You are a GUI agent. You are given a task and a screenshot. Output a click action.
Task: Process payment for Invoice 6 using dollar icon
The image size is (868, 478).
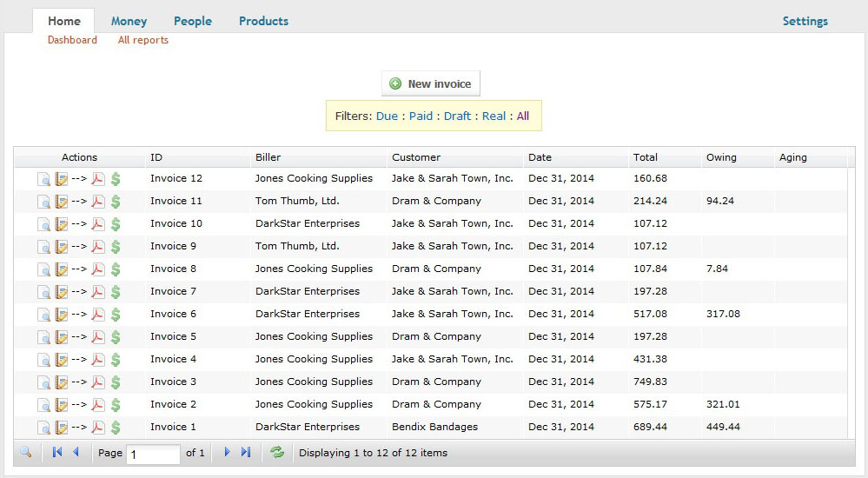[x=116, y=315]
